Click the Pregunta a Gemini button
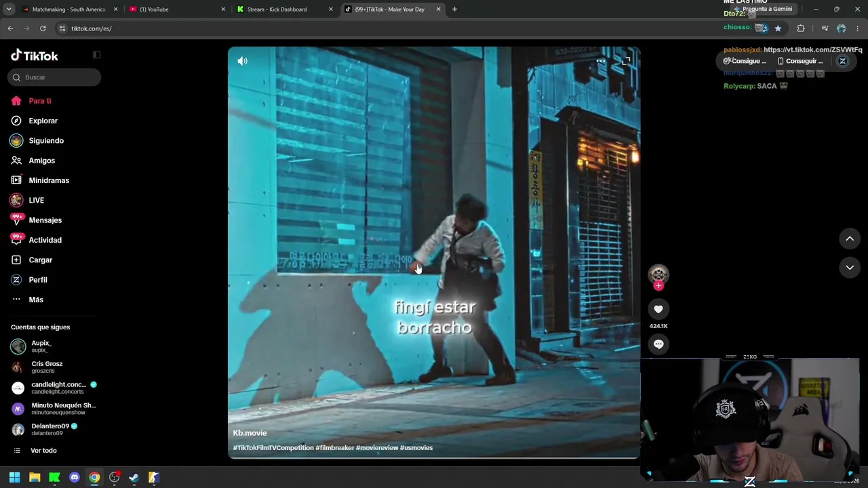This screenshot has width=868, height=488. tap(763, 9)
